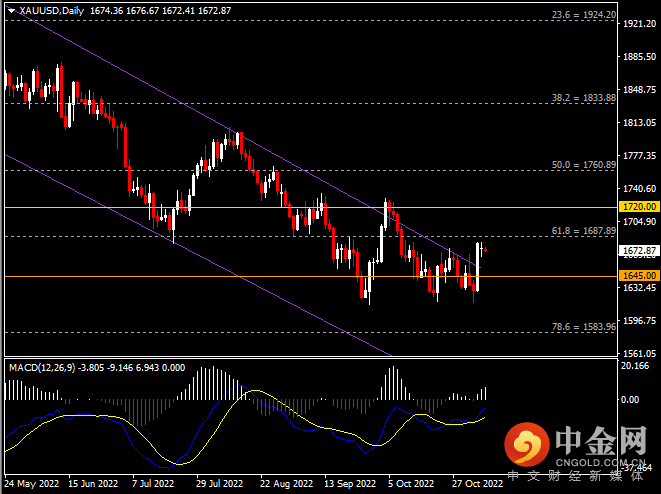Click the 1813.05 price scale value
Screen dimensions: 661x494
[640, 123]
